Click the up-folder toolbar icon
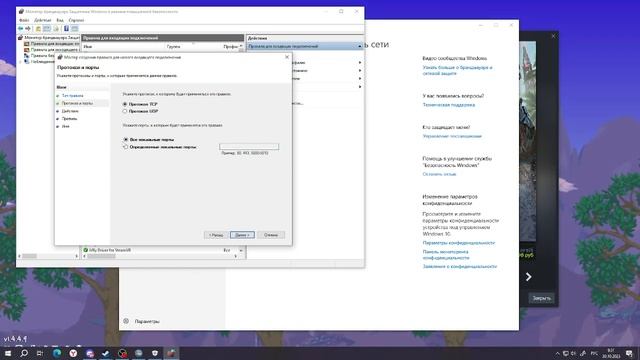 tap(38, 29)
